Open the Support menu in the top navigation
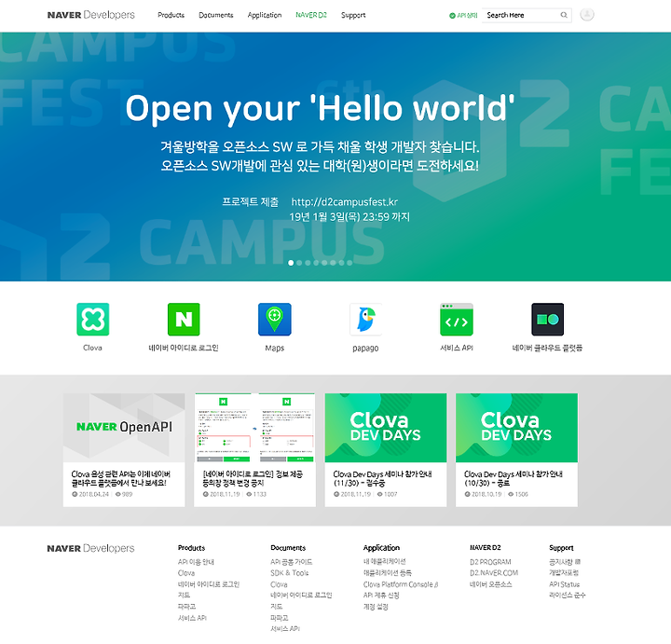This screenshot has height=644, width=671. tap(353, 15)
